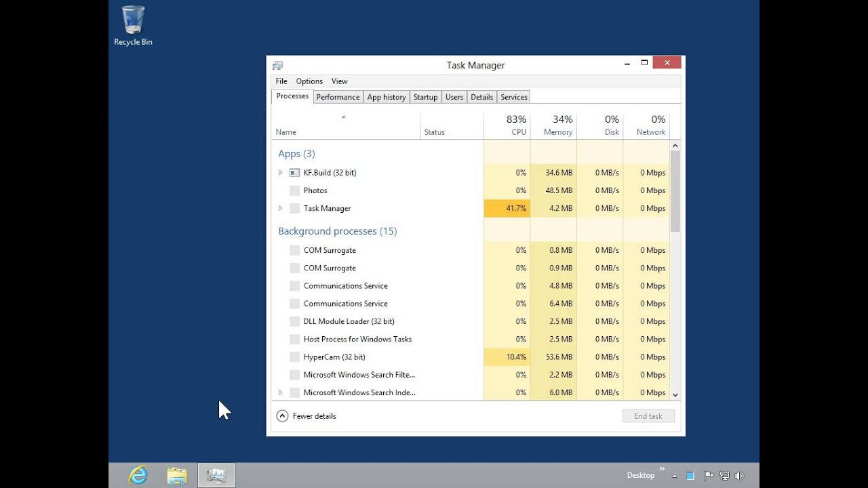Screen dimensions: 868x488
Task: Sort by the Name column header
Action: 346,125
